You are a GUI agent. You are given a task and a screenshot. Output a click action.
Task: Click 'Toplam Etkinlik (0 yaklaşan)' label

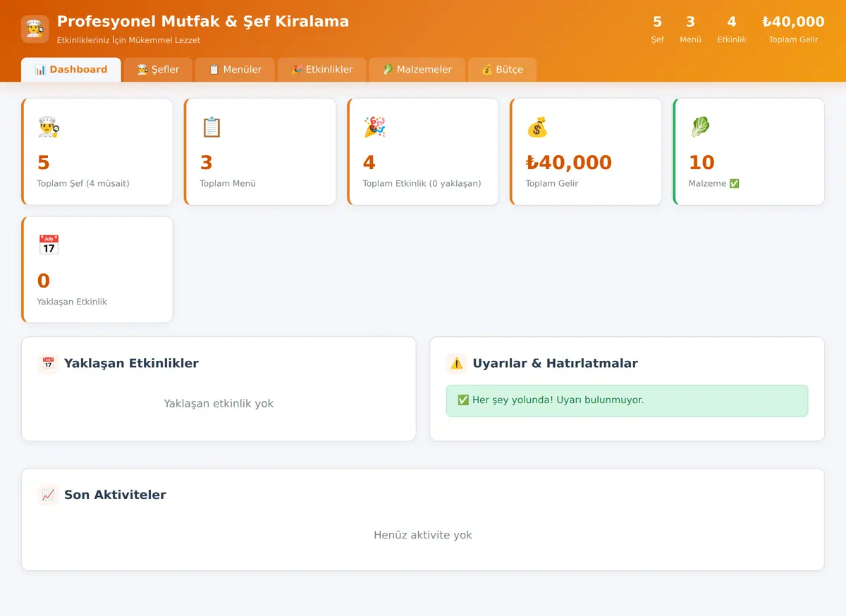pyautogui.click(x=422, y=183)
